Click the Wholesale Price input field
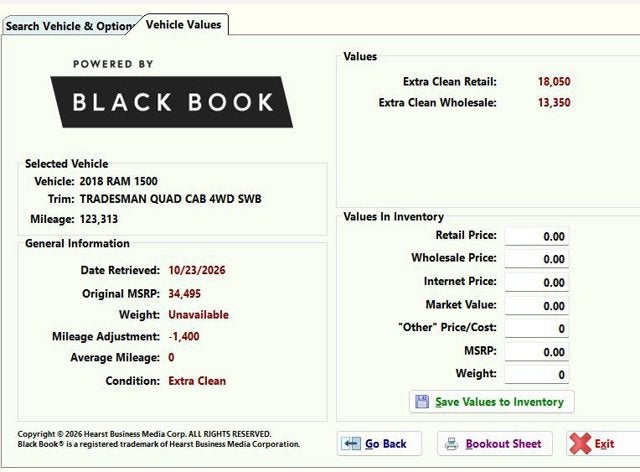Viewport: 640px width, 472px height. tap(536, 259)
